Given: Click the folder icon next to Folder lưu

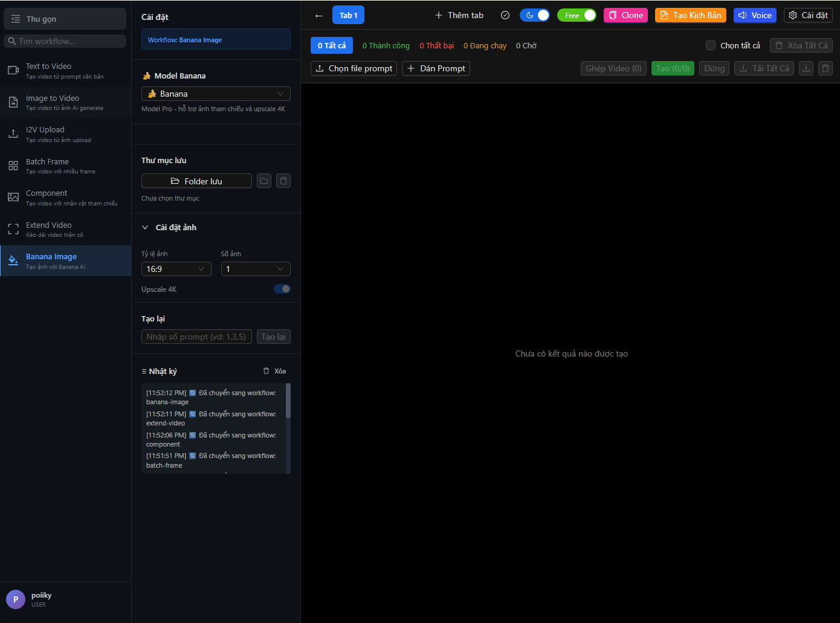Looking at the screenshot, I should pyautogui.click(x=264, y=181).
